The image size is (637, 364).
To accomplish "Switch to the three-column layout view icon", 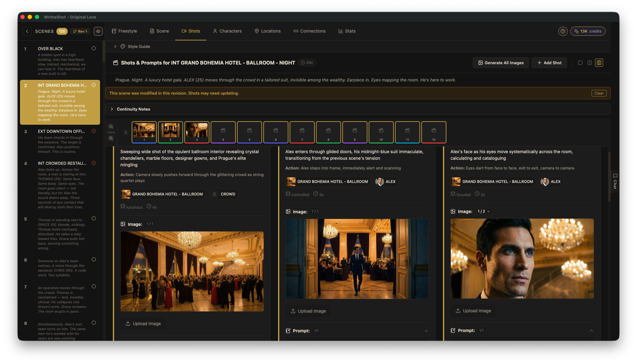I will coord(599,63).
